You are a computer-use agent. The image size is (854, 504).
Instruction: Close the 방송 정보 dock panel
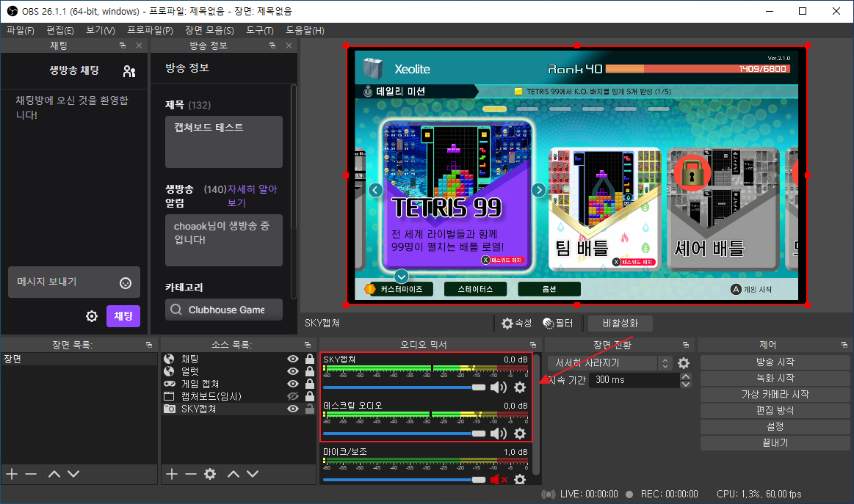289,45
